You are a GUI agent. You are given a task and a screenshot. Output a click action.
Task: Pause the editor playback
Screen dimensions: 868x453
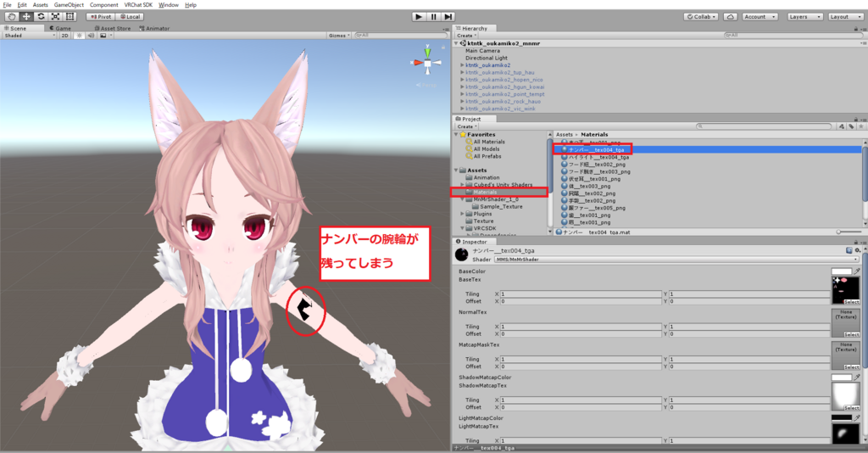tap(433, 17)
